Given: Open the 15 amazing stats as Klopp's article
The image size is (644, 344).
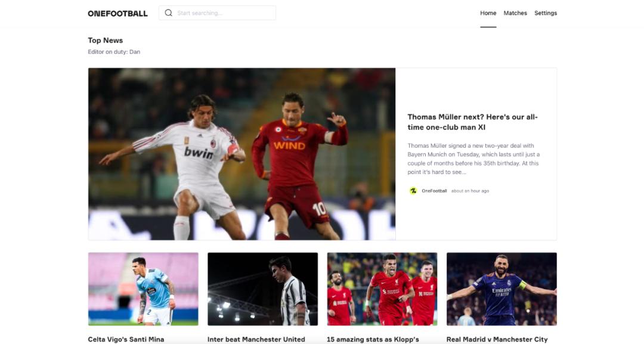Looking at the screenshot, I should 373,339.
